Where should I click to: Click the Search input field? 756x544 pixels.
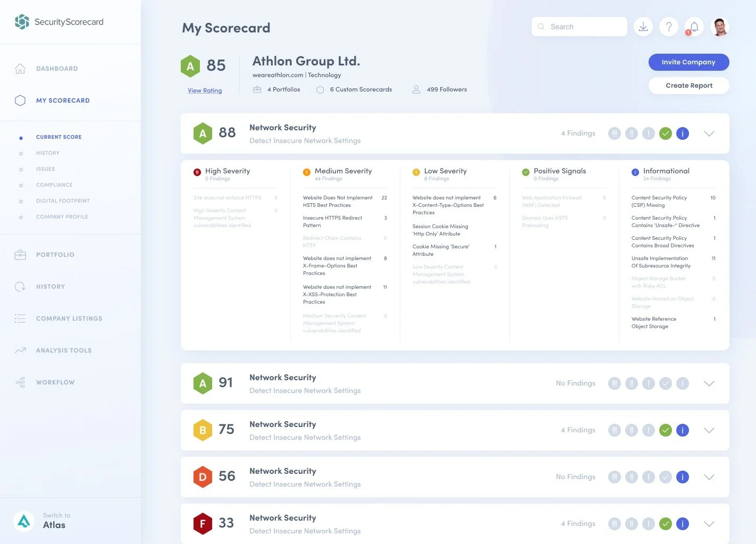[x=579, y=27]
